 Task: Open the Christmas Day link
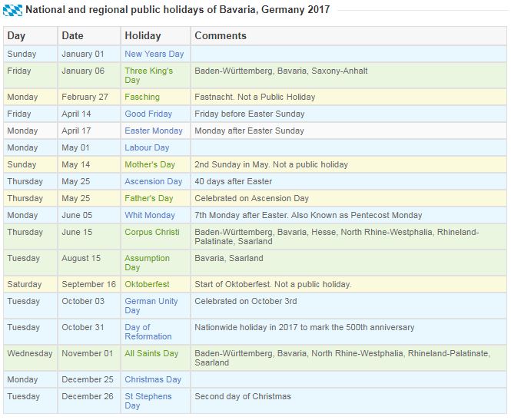pyautogui.click(x=153, y=379)
